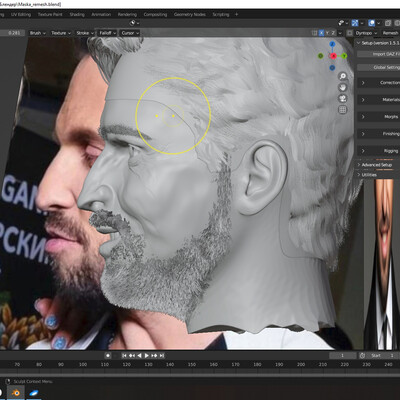Viewport: 400px width, 400px height.
Task: Toggle the auto keying record button
Action: (108, 356)
